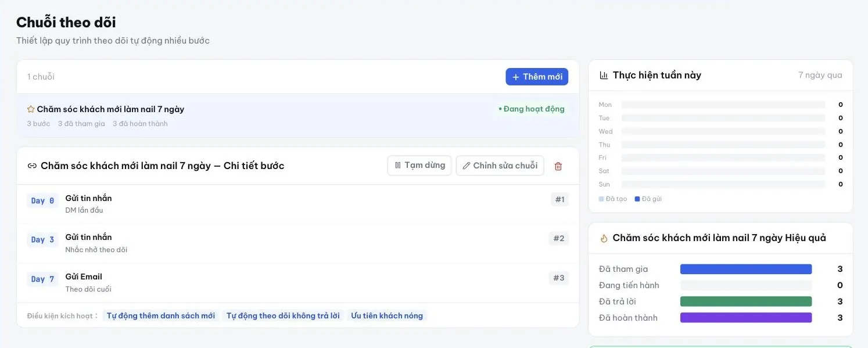Pause the sequence with Tạm dừng
Image resolution: width=868 pixels, height=348 pixels.
[419, 166]
